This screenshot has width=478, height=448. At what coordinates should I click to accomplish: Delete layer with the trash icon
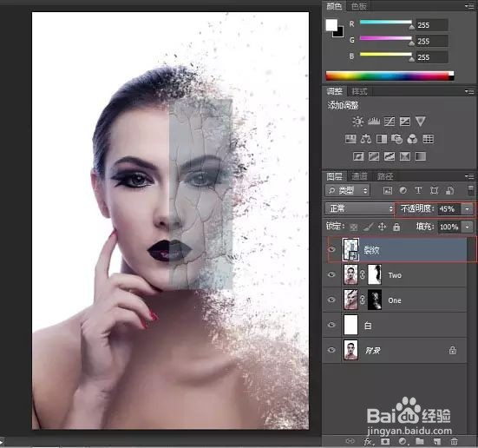click(x=455, y=441)
